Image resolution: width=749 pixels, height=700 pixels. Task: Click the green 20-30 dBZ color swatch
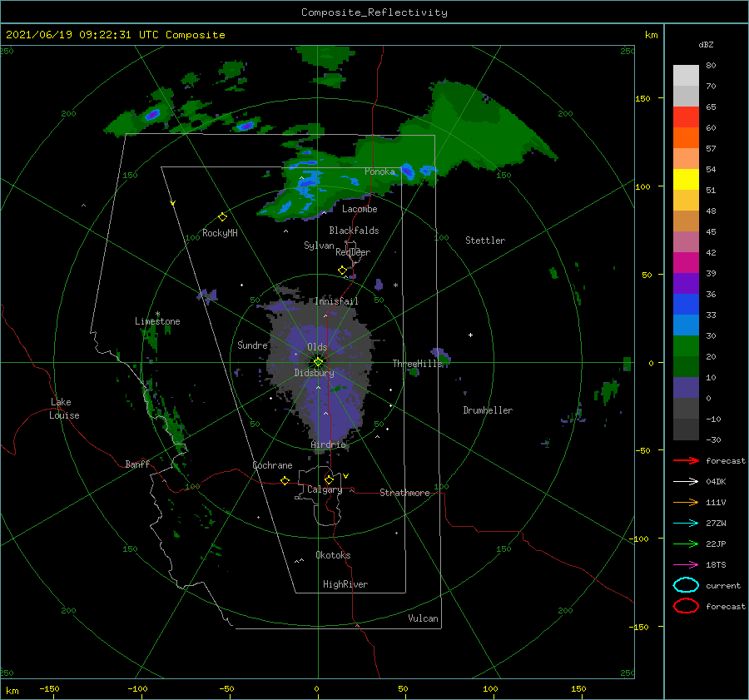point(686,346)
